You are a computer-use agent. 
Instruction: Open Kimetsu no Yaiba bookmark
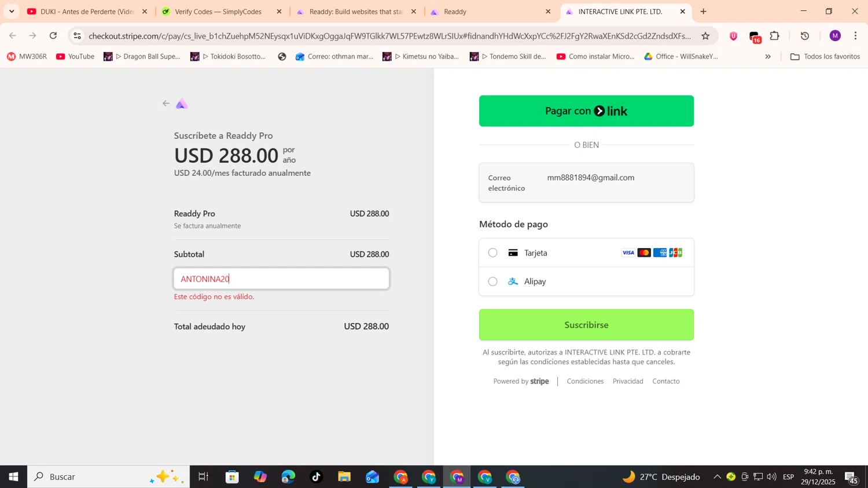pyautogui.click(x=421, y=57)
